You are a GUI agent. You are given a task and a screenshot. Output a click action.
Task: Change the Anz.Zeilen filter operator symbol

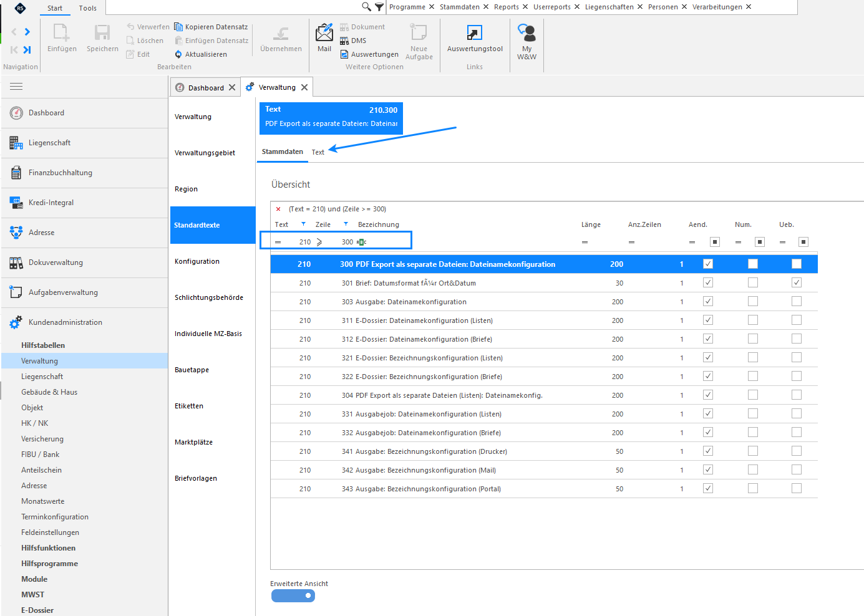click(x=631, y=242)
